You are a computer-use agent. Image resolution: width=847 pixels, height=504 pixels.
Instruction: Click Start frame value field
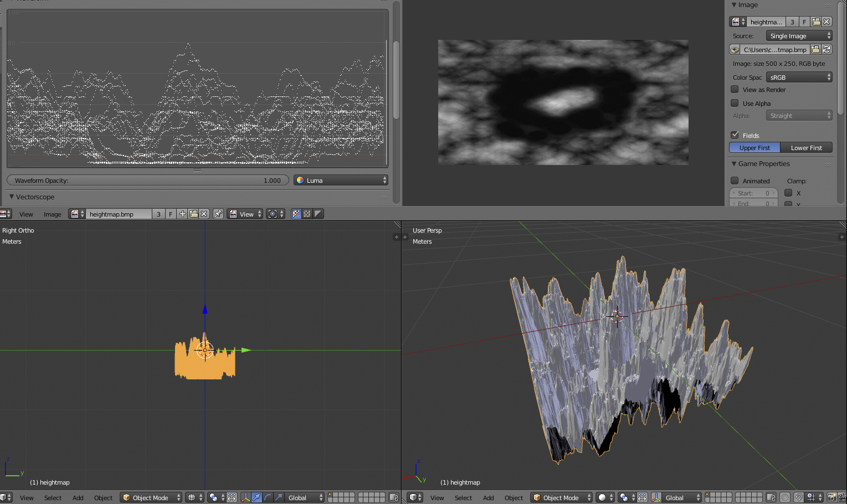click(x=753, y=193)
